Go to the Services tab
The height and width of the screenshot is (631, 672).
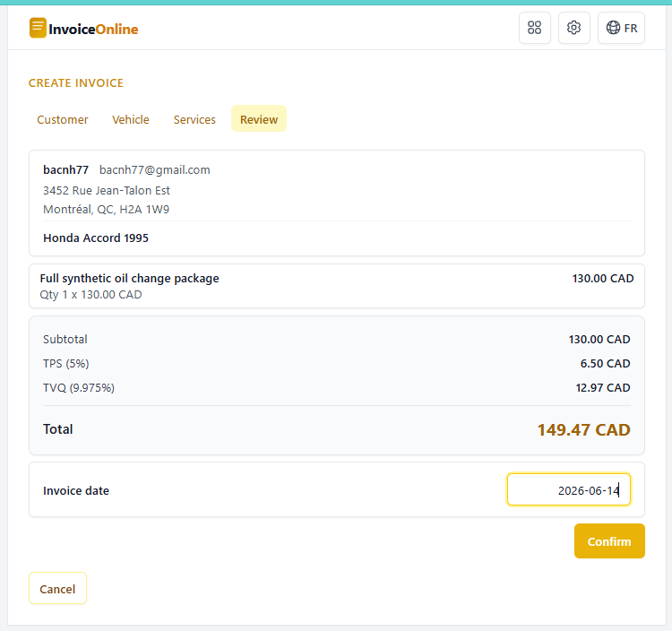click(194, 119)
